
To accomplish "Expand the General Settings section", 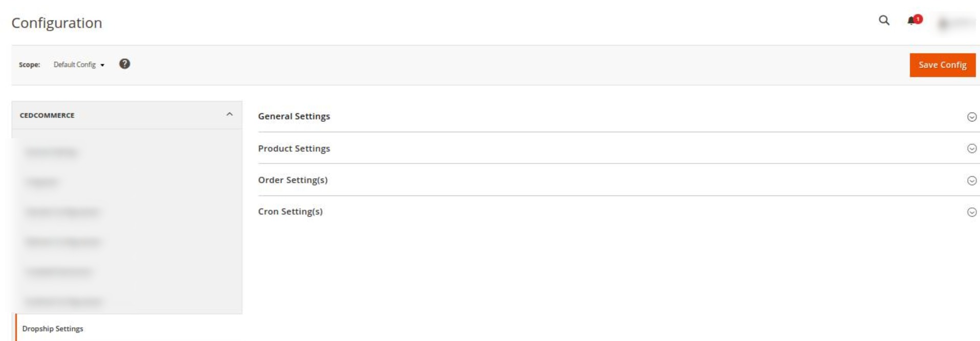I will [618, 116].
